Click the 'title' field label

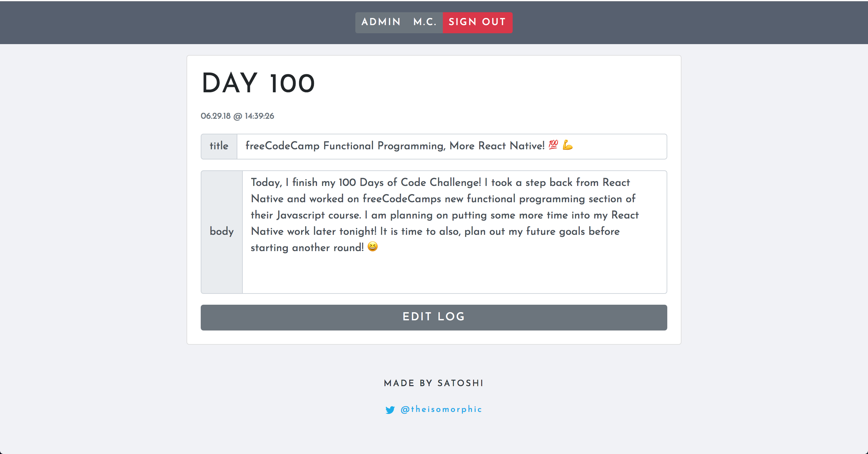click(x=219, y=146)
